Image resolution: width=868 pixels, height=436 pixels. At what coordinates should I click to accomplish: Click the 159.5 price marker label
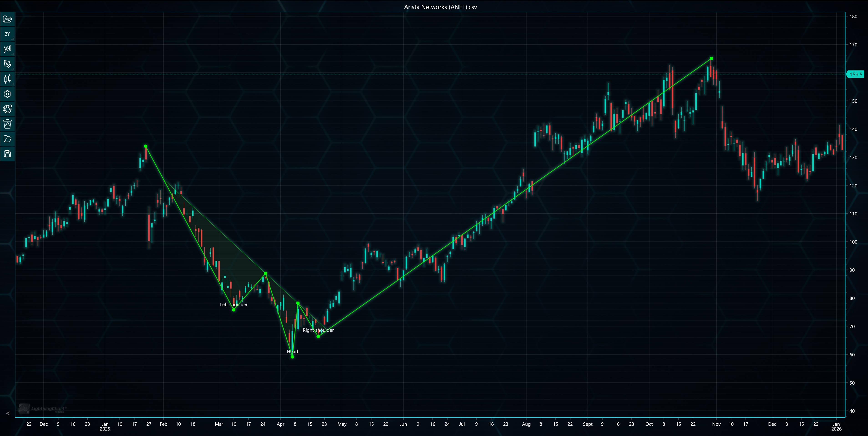tap(855, 74)
